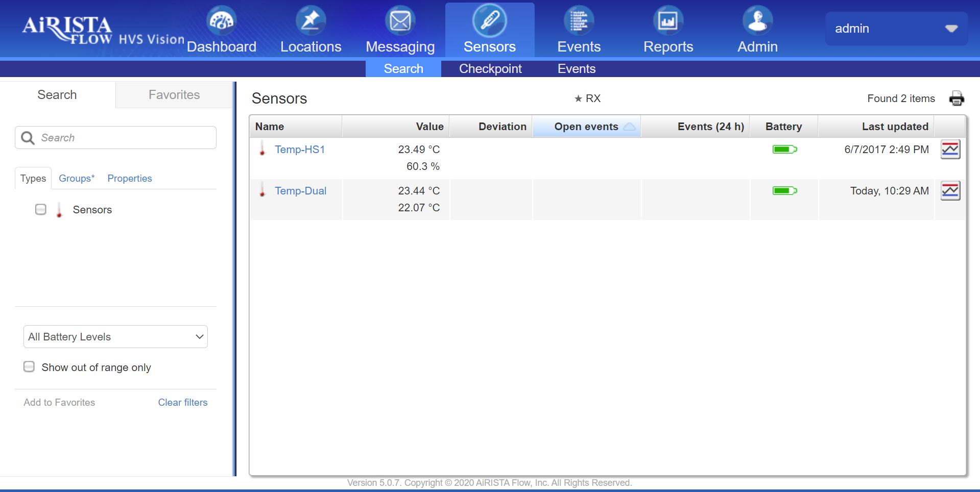Click the Temp-Dual battery indicator
This screenshot has height=492, width=980.
785,191
